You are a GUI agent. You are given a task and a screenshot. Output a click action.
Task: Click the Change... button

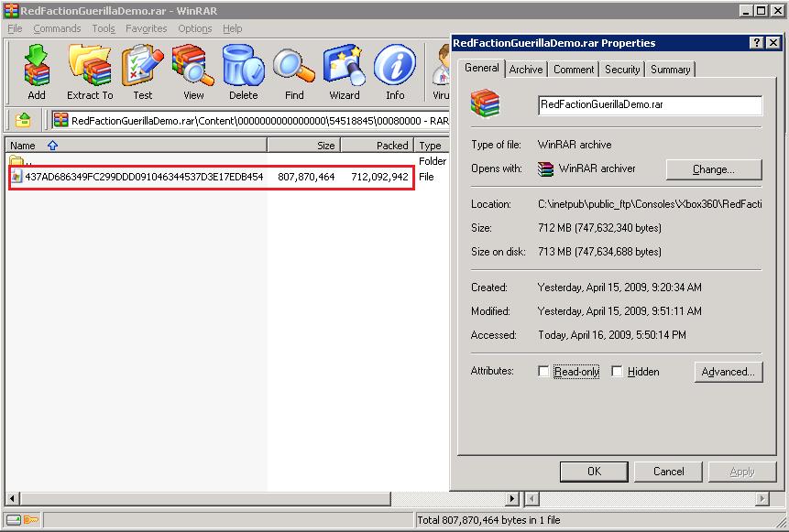coord(714,169)
